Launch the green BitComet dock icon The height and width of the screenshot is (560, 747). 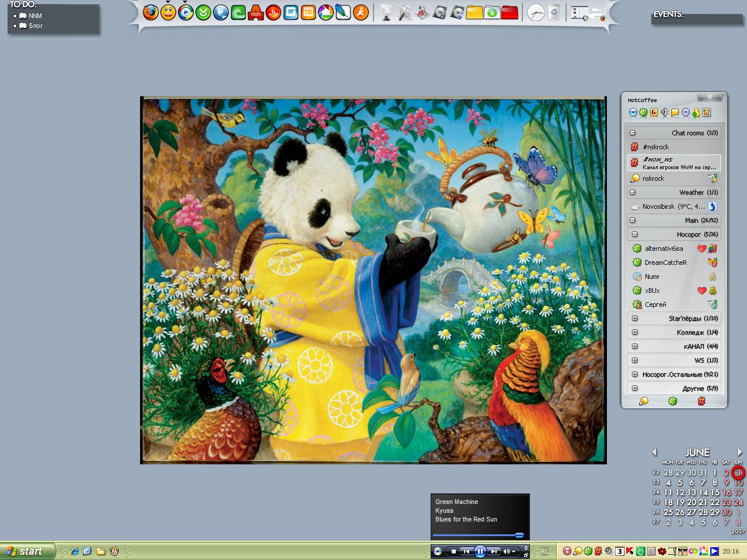(238, 12)
